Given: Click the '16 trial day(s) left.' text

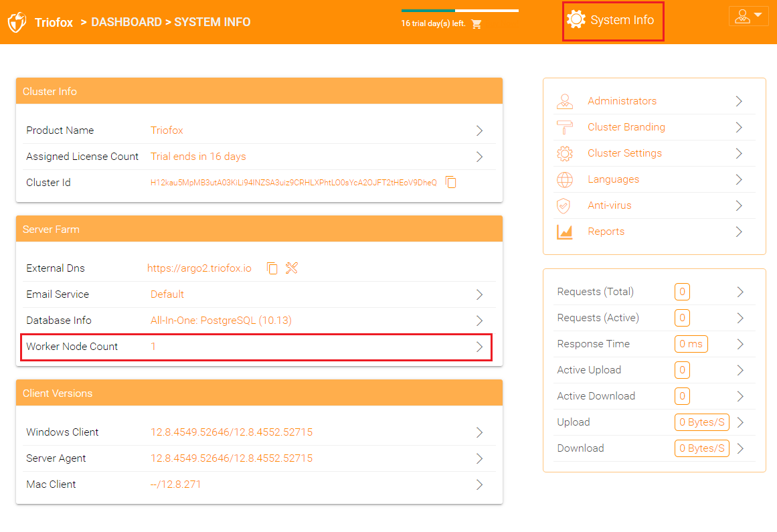Looking at the screenshot, I should (433, 23).
